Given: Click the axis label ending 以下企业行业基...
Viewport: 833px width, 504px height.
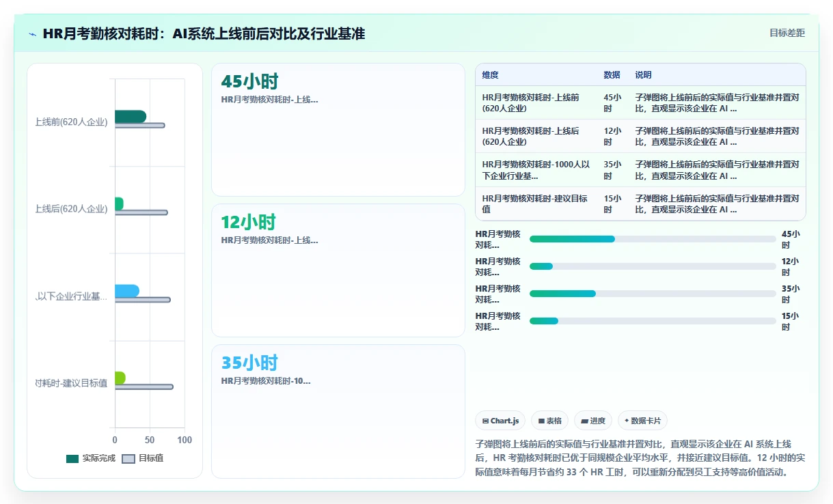Looking at the screenshot, I should pyautogui.click(x=71, y=296).
